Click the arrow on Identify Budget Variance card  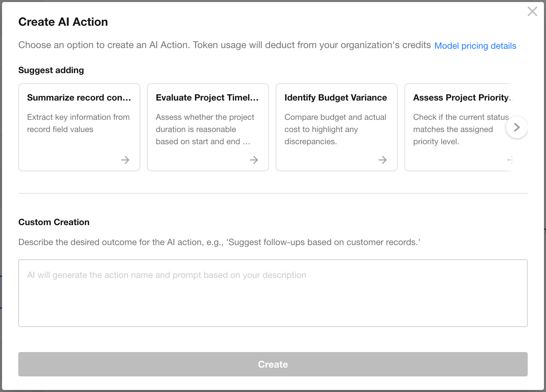point(382,160)
